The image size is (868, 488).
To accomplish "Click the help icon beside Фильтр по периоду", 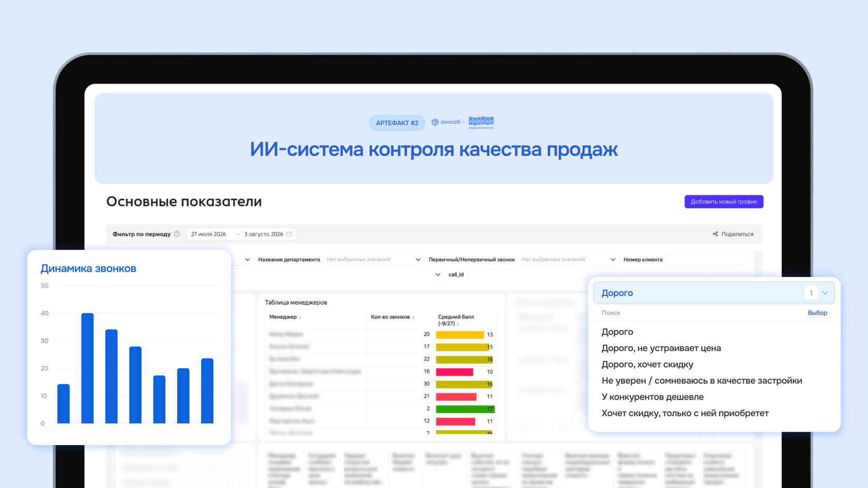I will pos(177,234).
